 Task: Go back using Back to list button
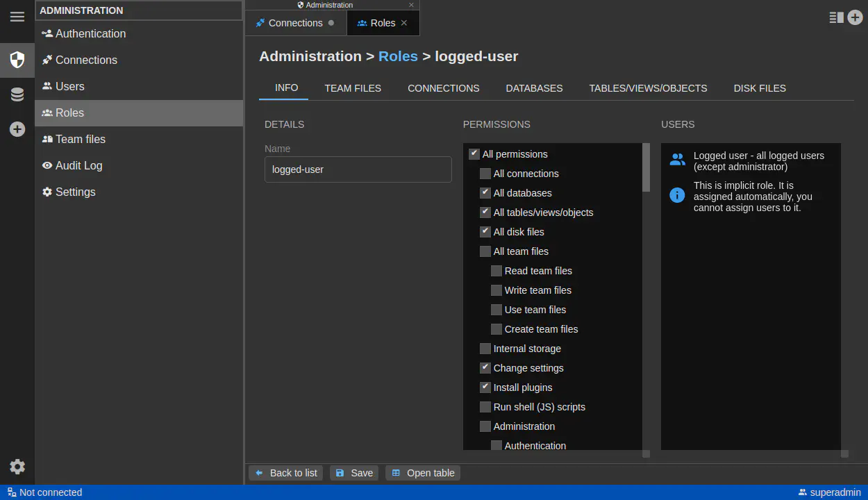[x=285, y=473]
